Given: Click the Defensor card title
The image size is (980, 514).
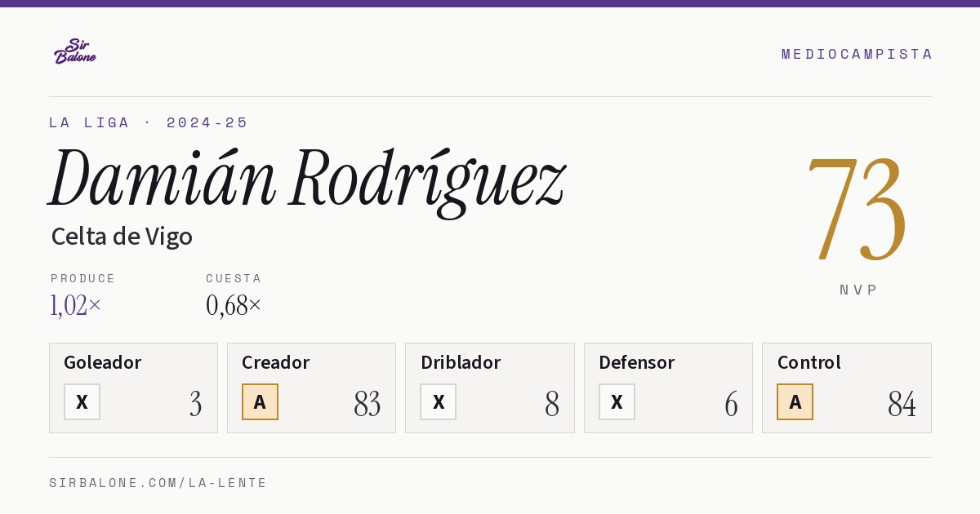Looking at the screenshot, I should coord(637,362).
